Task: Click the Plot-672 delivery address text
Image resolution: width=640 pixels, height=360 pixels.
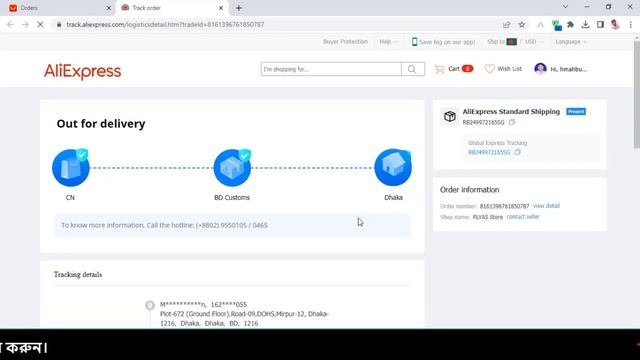Action: tap(244, 318)
